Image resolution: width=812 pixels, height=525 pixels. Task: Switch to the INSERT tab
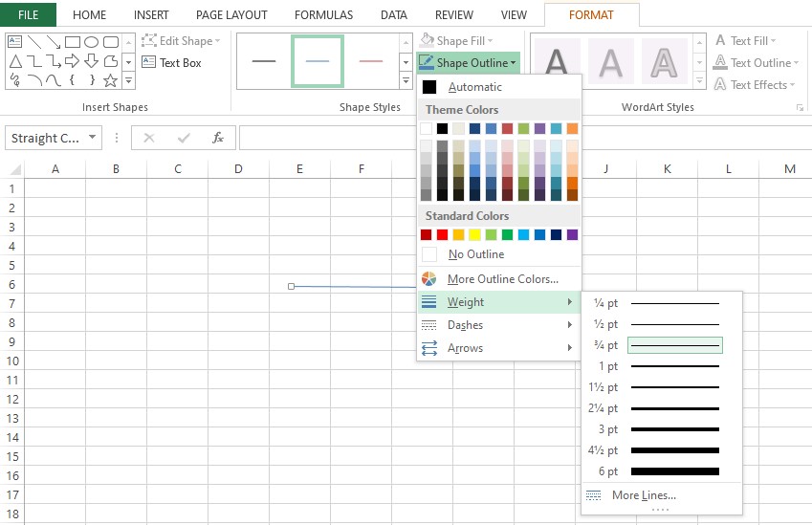click(x=151, y=15)
